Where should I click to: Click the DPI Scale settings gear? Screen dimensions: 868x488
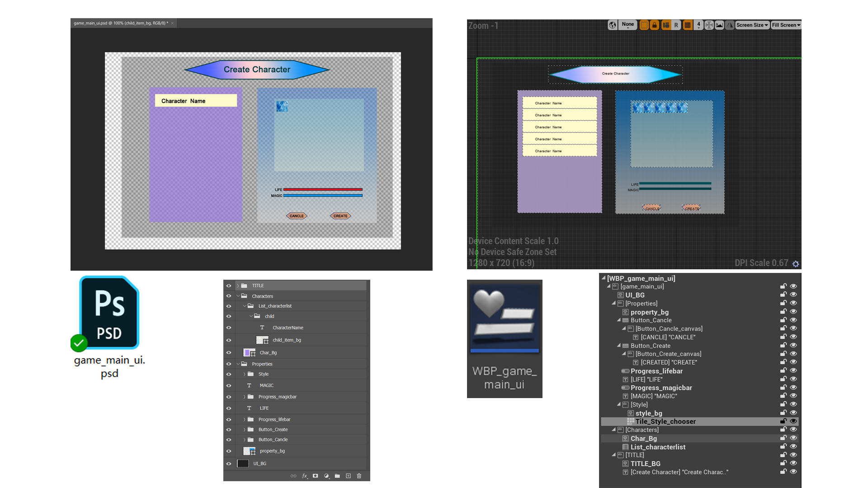point(796,264)
